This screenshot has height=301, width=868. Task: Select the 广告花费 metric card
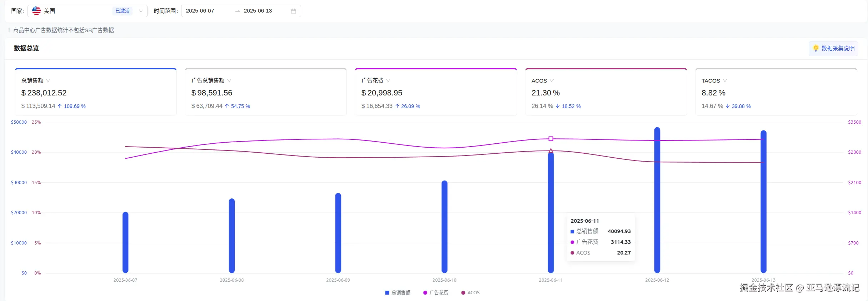(435, 92)
